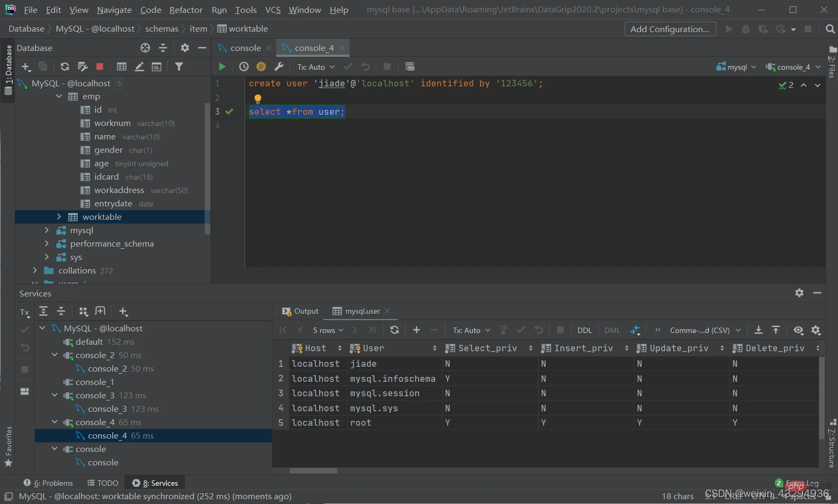Viewport: 838px width, 504px height.
Task: Expand the performance_schema node
Action: [47, 243]
